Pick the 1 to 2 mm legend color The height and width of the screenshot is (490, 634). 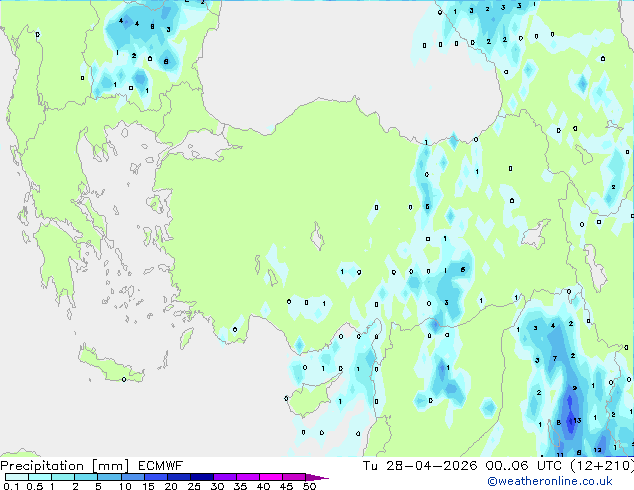(63, 477)
